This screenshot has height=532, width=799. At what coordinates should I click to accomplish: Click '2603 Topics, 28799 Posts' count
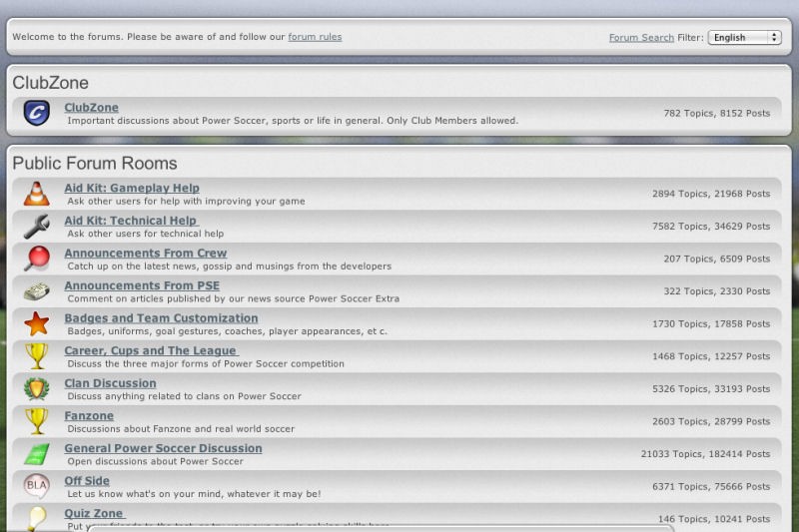(711, 421)
